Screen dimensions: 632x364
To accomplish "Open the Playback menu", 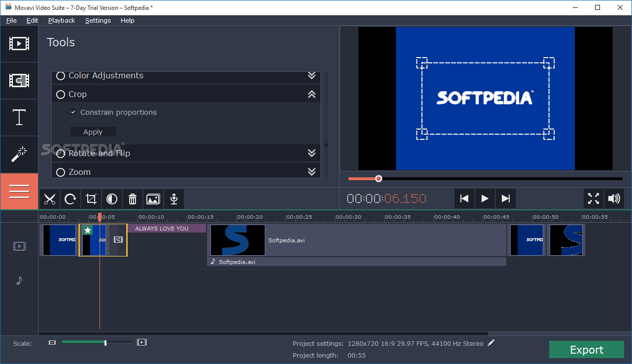I will [62, 20].
